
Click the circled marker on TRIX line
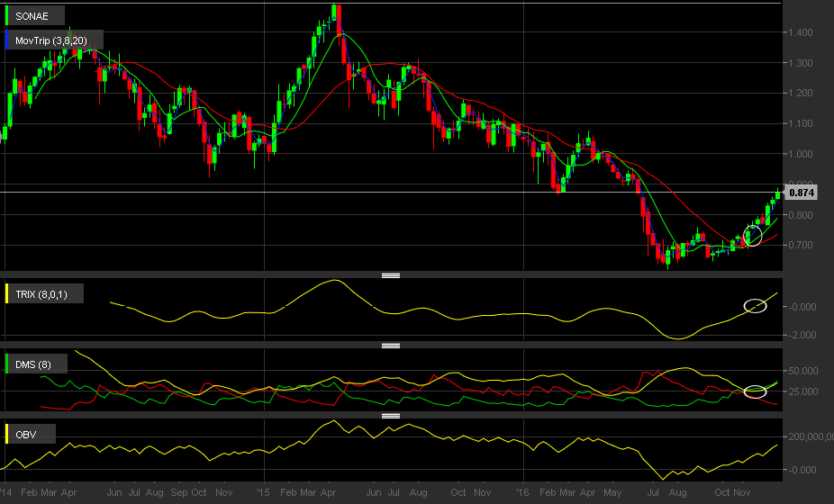click(755, 306)
